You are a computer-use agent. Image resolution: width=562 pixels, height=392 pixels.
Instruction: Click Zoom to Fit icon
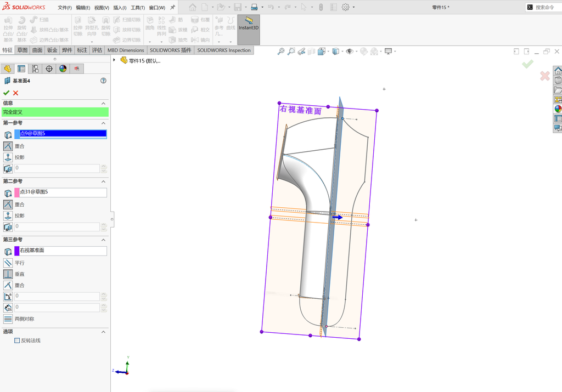pos(280,52)
